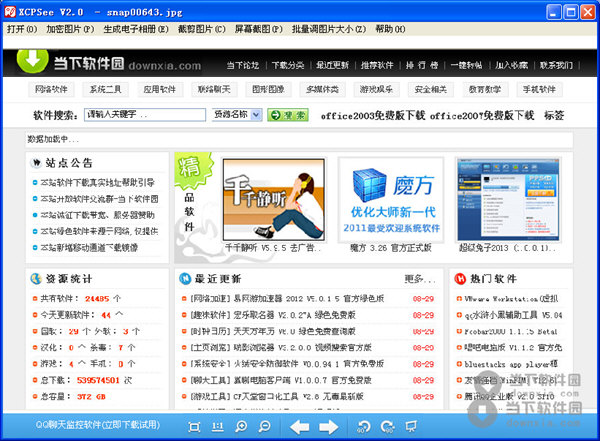Open the 生成电子相册(E) menu
Viewport: 600px width, 441px height.
click(x=136, y=29)
